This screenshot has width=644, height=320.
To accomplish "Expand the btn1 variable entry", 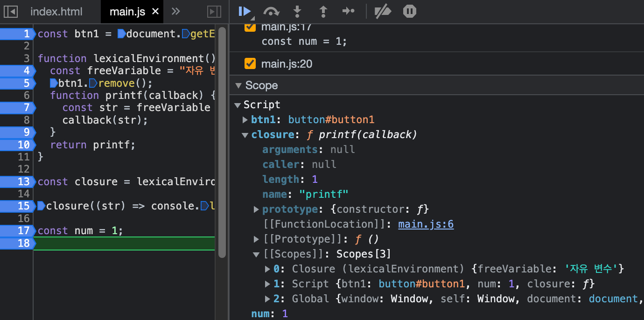I will (245, 120).
